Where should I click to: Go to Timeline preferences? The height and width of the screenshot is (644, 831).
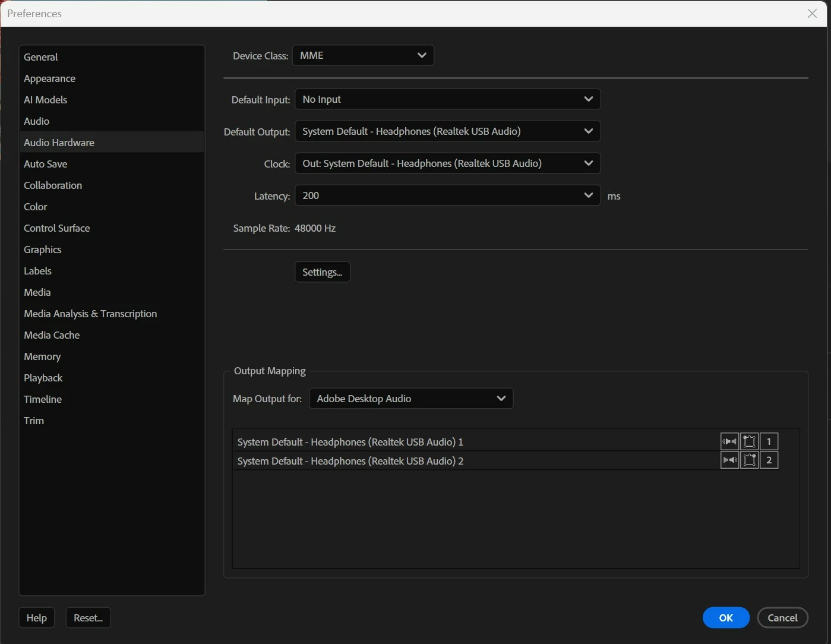tap(112, 399)
